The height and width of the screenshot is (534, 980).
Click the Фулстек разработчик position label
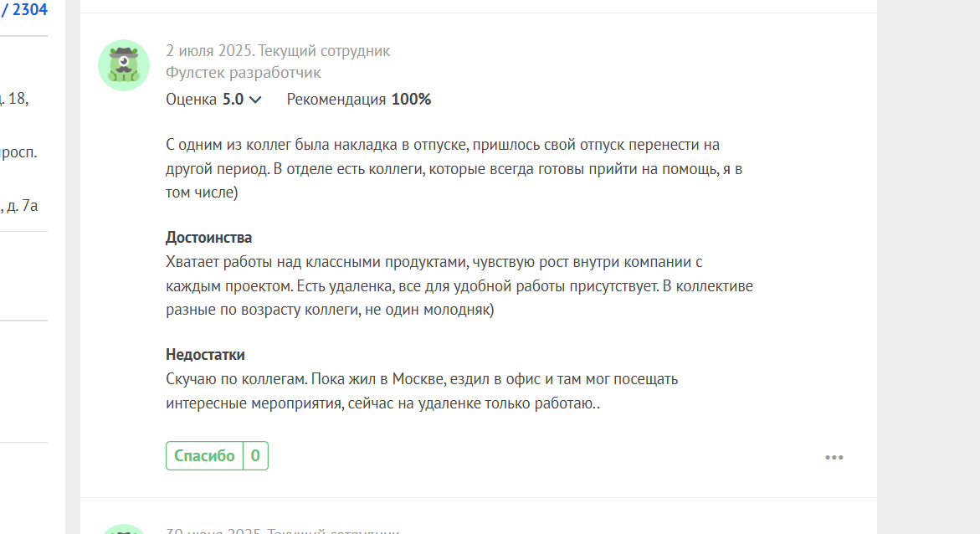pyautogui.click(x=244, y=73)
